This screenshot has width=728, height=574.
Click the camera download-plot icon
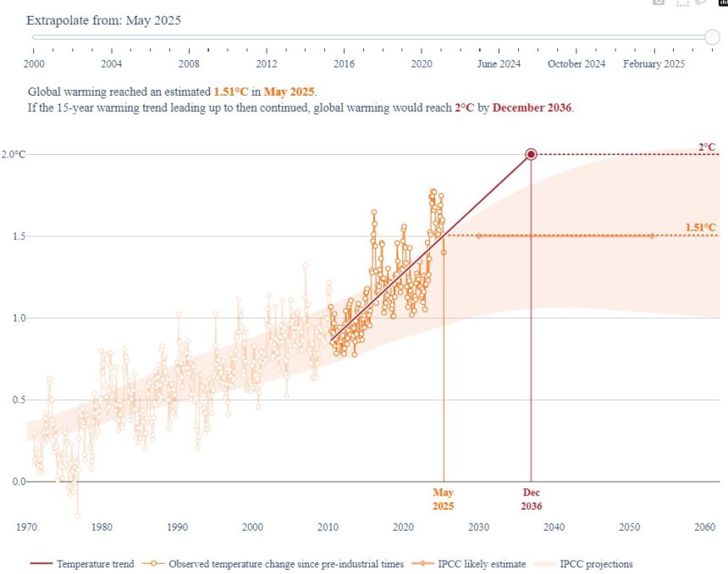(x=659, y=3)
